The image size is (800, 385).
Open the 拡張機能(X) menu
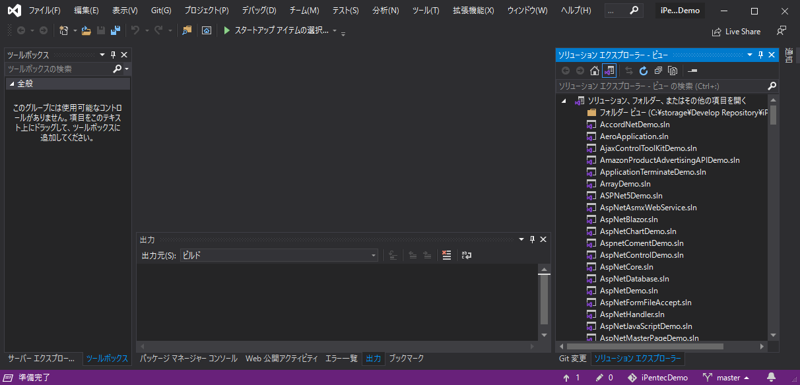point(473,11)
